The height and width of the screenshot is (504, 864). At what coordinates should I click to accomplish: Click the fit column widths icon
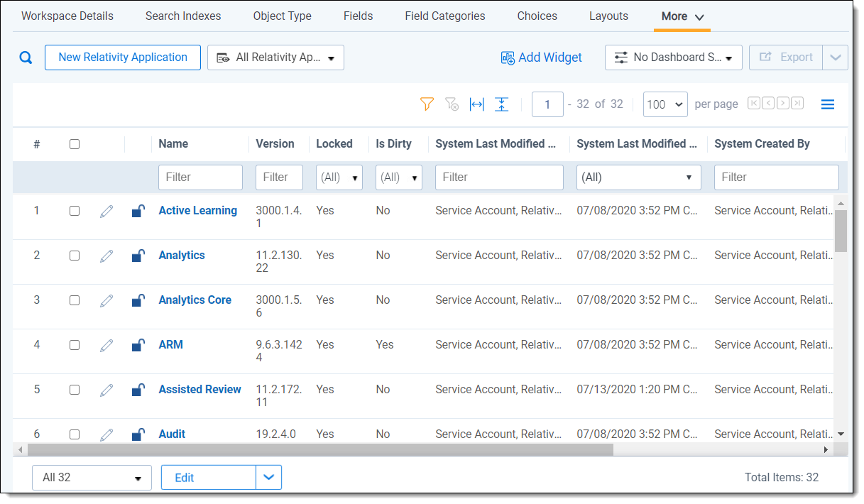pos(476,104)
